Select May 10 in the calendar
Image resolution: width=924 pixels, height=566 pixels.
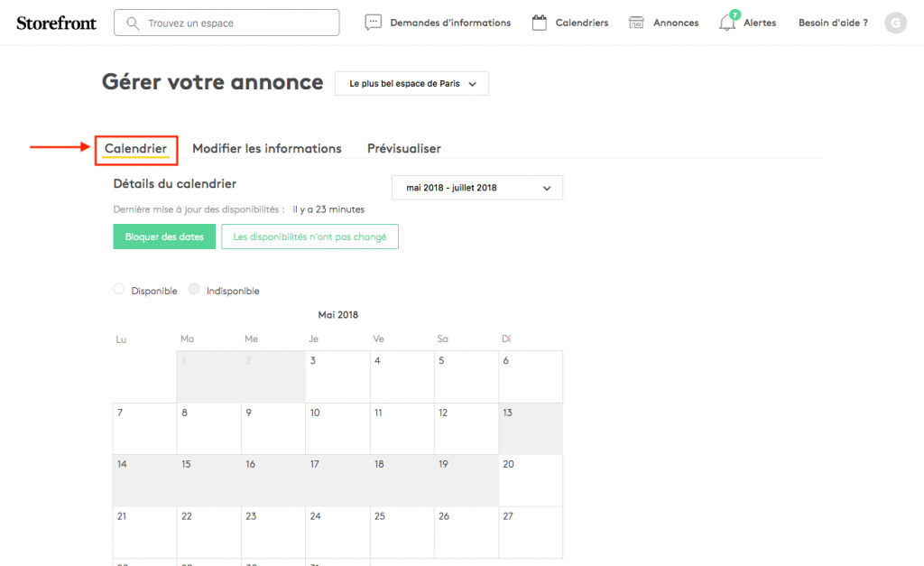pyautogui.click(x=337, y=429)
